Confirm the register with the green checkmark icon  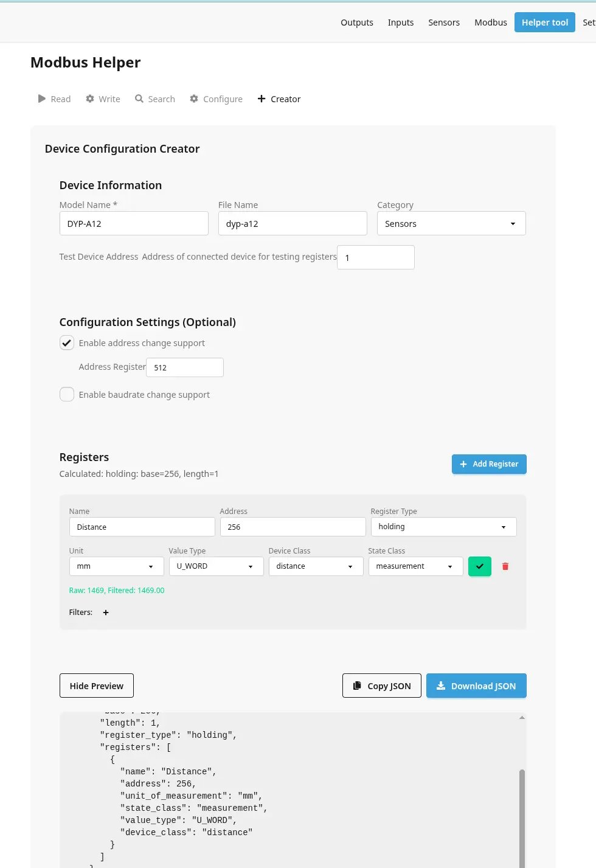tap(479, 566)
